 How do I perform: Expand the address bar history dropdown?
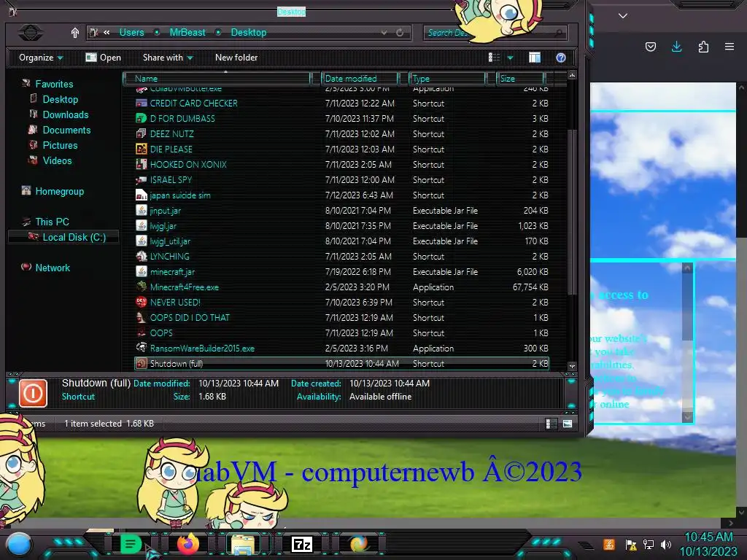click(x=384, y=32)
